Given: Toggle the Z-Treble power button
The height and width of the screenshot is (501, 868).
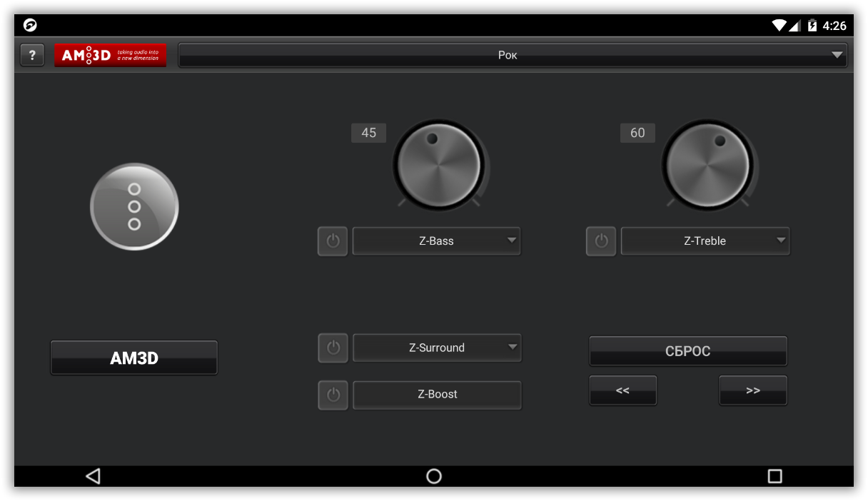Looking at the screenshot, I should tap(601, 241).
